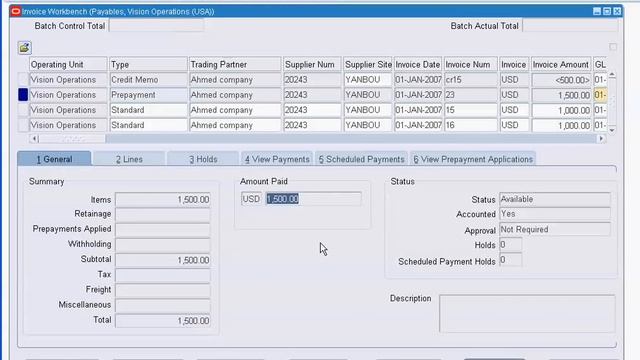
Task: Click the Type cell reading Prepayment
Action: tap(149, 95)
